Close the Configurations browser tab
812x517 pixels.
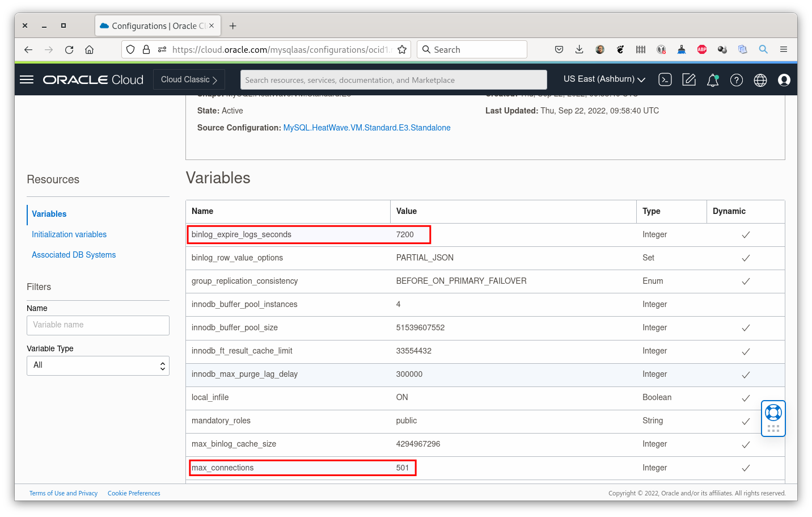(x=212, y=26)
